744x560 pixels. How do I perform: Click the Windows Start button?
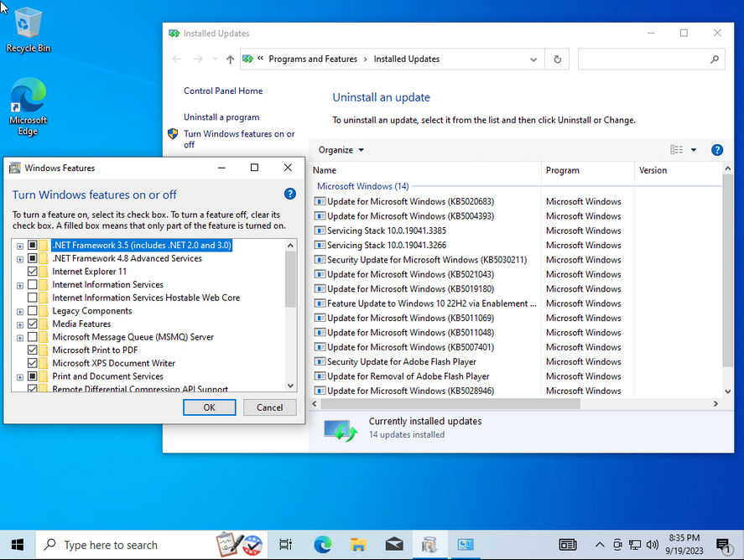tap(18, 545)
